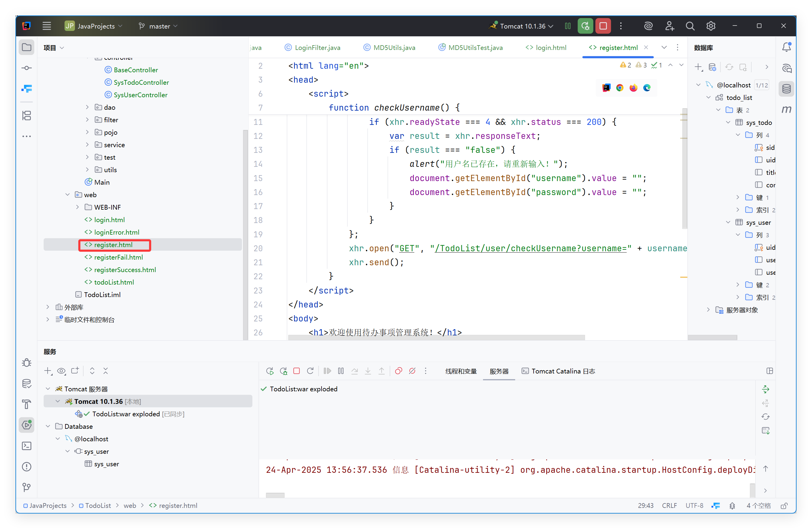The width and height of the screenshot is (812, 529).
Task: Open the Git tool window icon
Action: [26, 487]
